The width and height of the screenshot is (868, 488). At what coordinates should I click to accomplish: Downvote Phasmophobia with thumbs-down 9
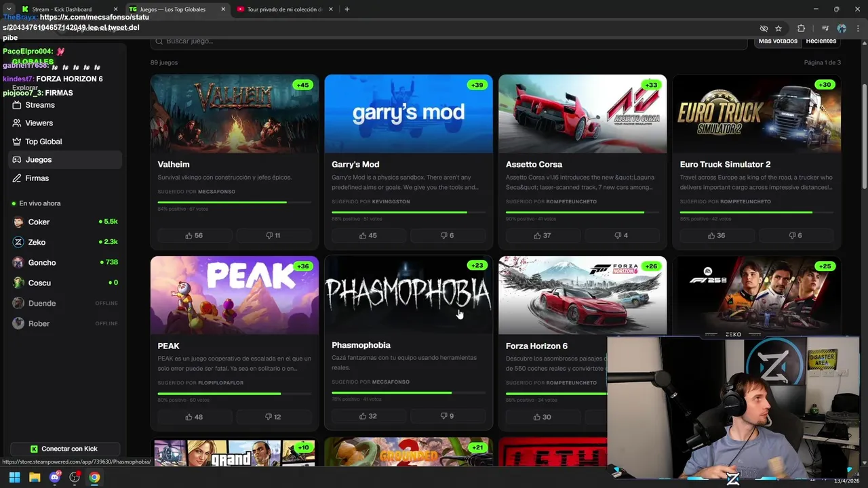coord(448,416)
